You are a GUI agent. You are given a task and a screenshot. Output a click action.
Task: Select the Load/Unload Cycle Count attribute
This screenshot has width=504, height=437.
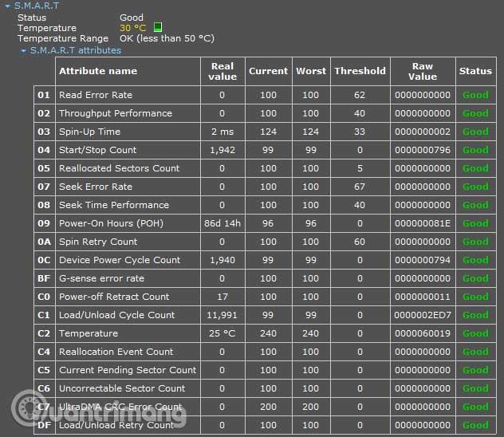click(116, 315)
